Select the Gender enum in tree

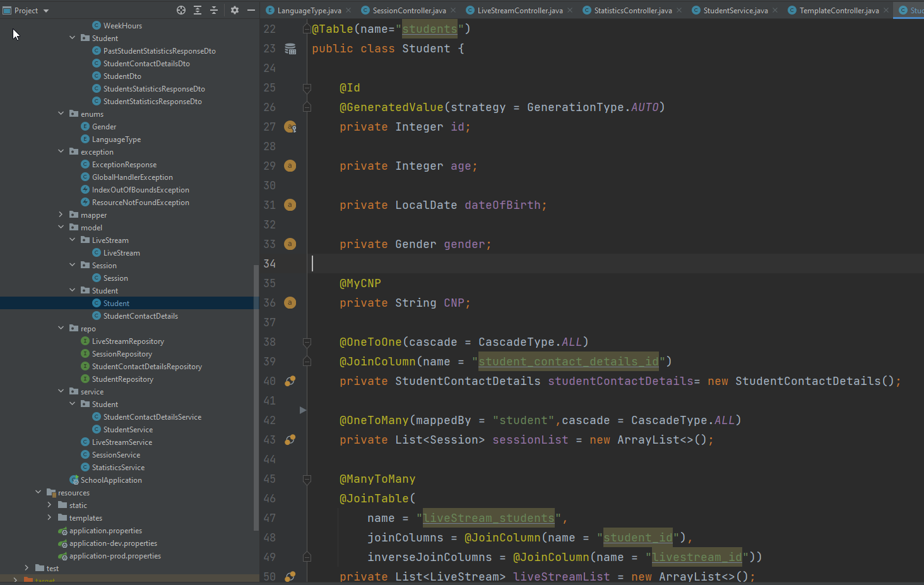(104, 126)
